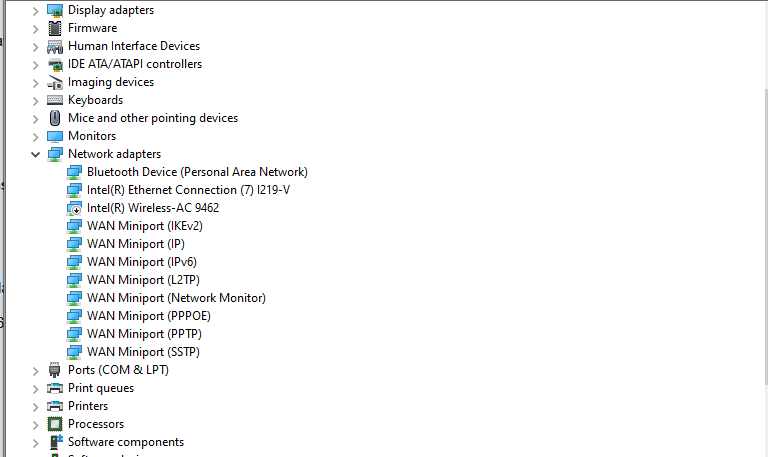Click the Intel Wireless-AC 9462 adapter icon
This screenshot has width=768, height=457.
pyautogui.click(x=74, y=208)
